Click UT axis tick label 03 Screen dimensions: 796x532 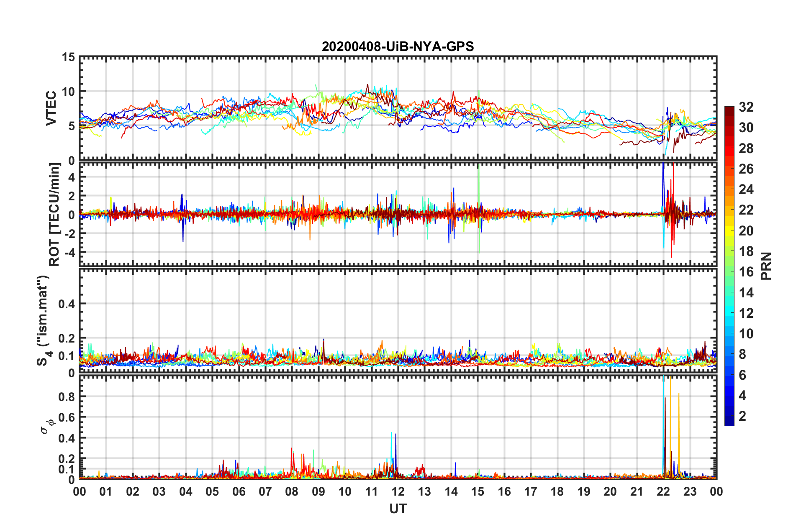tap(159, 491)
